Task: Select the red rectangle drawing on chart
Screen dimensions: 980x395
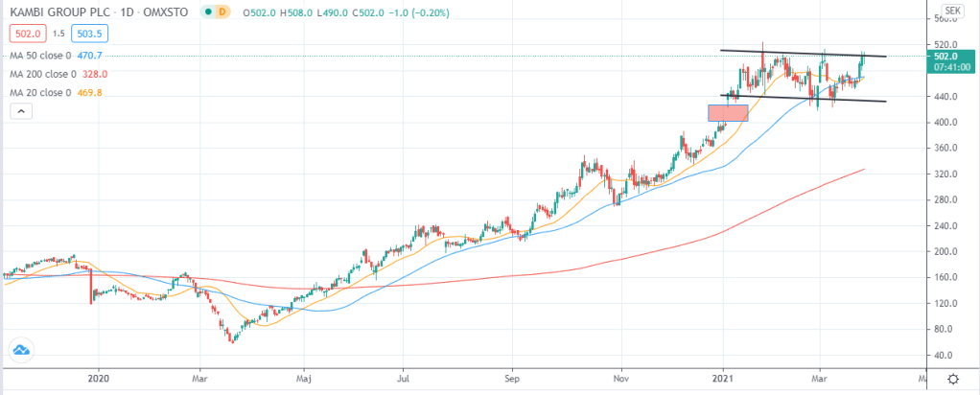Action: (728, 113)
